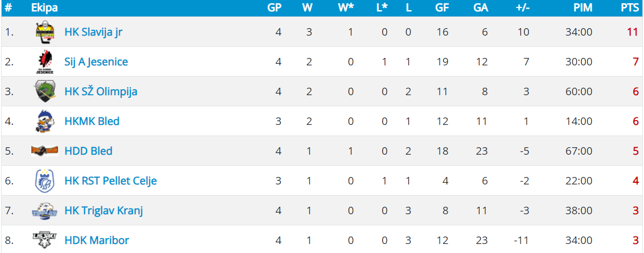
Task: Open the HK Slavija jr team link
Action: coord(94,32)
